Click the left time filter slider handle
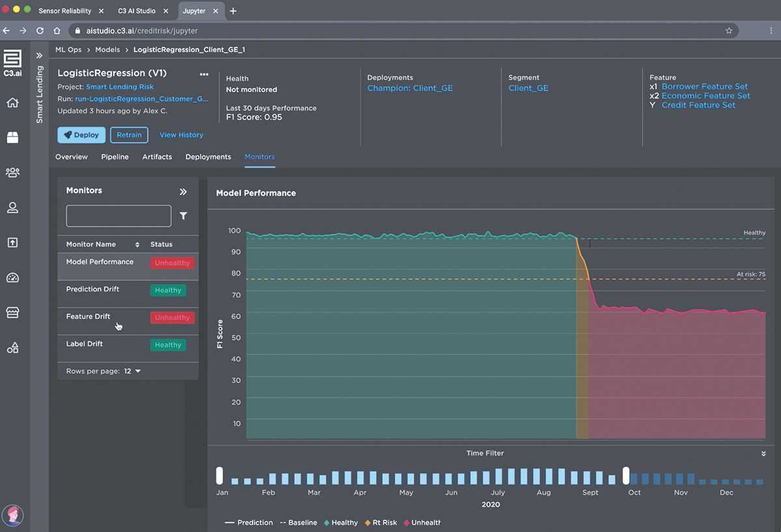The width and height of the screenshot is (781, 532). [x=220, y=475]
